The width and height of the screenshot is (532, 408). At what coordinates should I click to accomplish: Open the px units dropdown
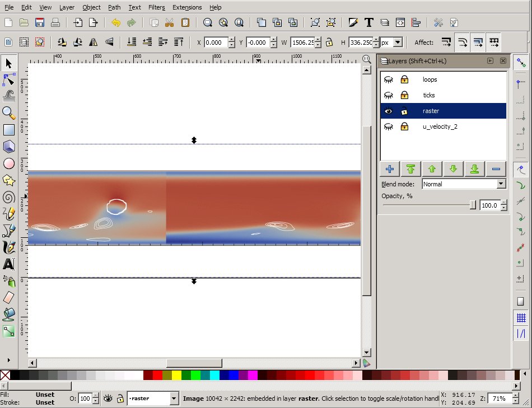(x=391, y=43)
